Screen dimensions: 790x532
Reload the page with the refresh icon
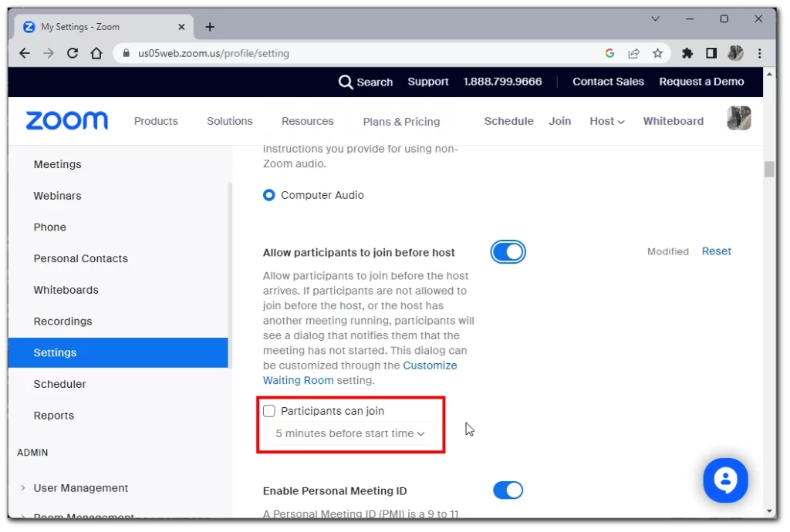coord(73,53)
